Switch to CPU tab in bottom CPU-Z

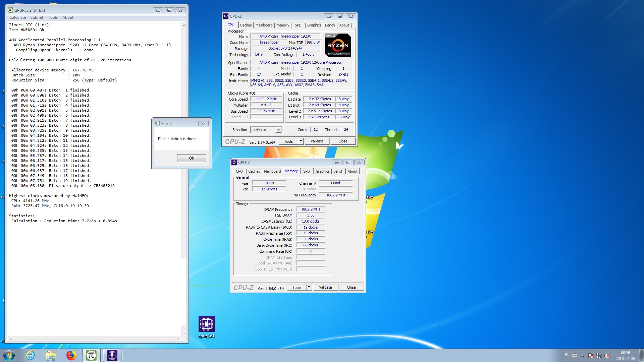point(239,171)
